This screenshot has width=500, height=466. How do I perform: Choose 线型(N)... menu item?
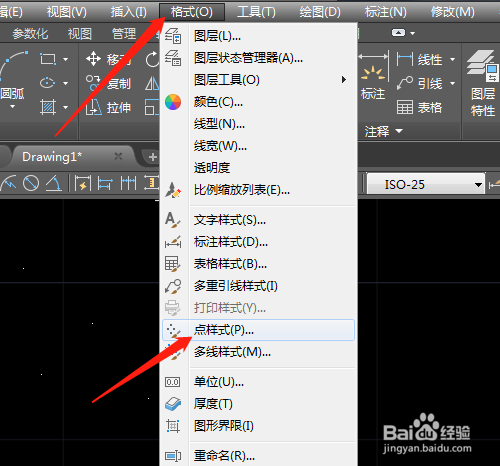tap(258, 124)
